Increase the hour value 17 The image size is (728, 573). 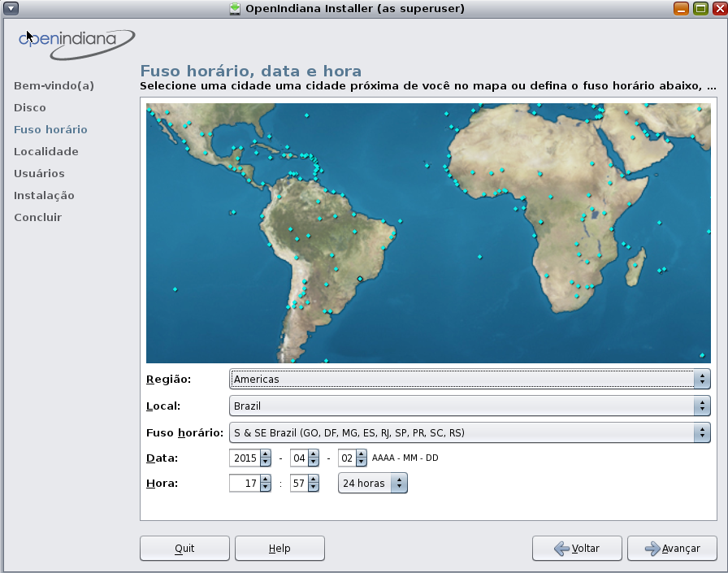point(266,480)
